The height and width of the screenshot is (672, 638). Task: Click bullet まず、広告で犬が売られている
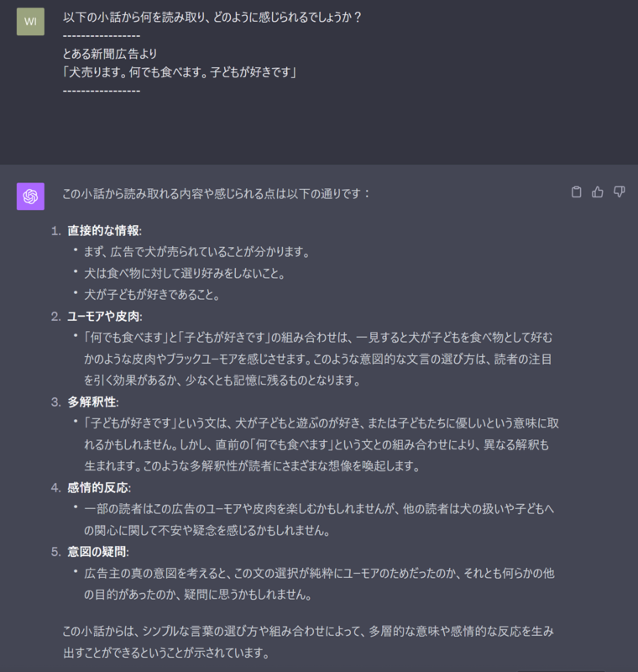(x=196, y=252)
